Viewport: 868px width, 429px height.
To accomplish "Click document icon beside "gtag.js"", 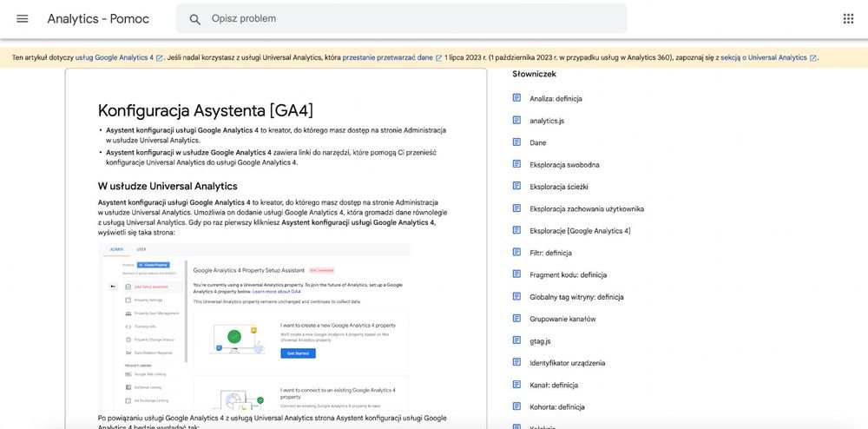I will tap(516, 340).
